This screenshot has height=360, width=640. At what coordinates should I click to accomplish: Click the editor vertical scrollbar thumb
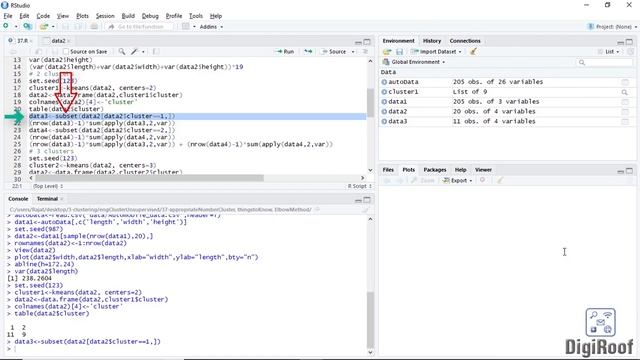pyautogui.click(x=370, y=102)
